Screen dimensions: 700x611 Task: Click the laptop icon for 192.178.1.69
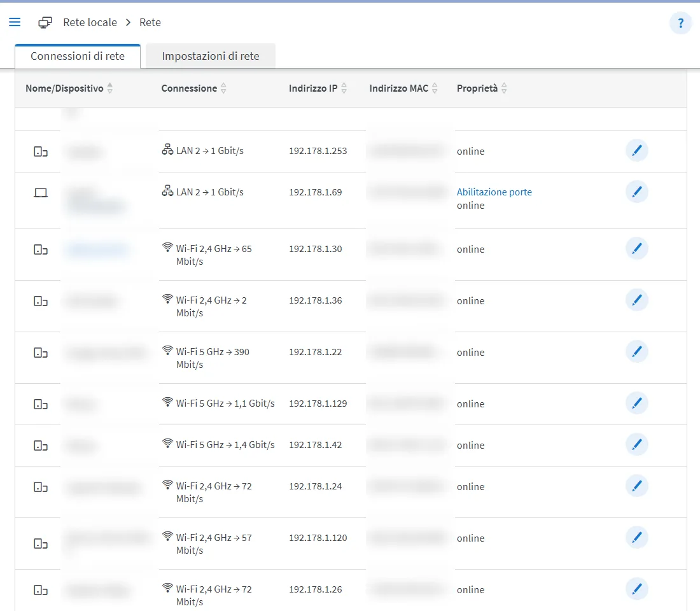point(41,192)
